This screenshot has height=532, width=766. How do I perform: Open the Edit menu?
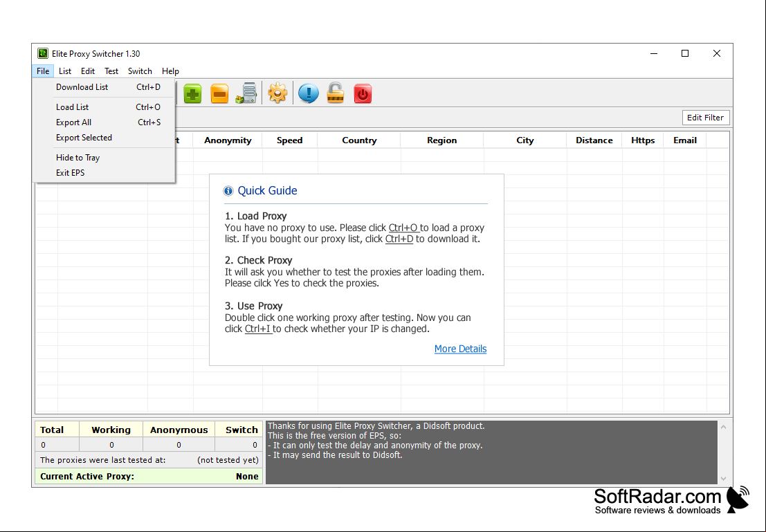88,71
